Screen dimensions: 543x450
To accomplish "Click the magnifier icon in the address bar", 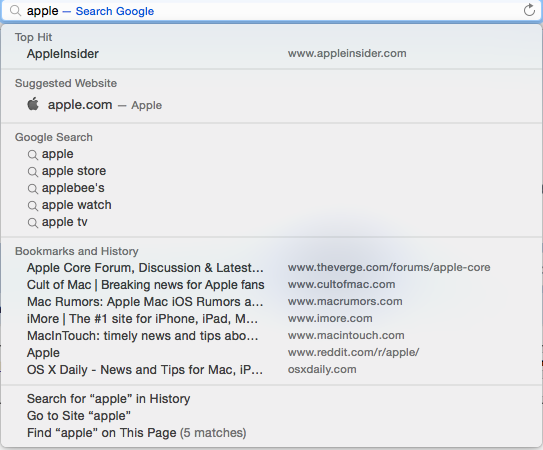I will (15, 11).
